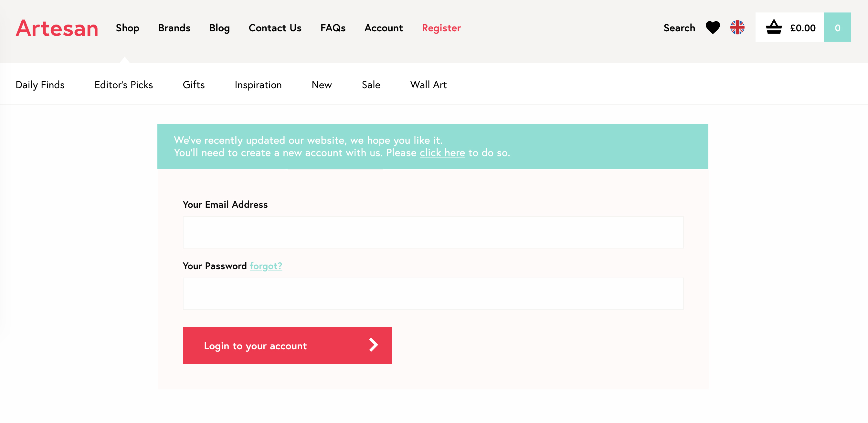Select the Wall Art category
Screen dimensions: 868x423
tap(428, 85)
